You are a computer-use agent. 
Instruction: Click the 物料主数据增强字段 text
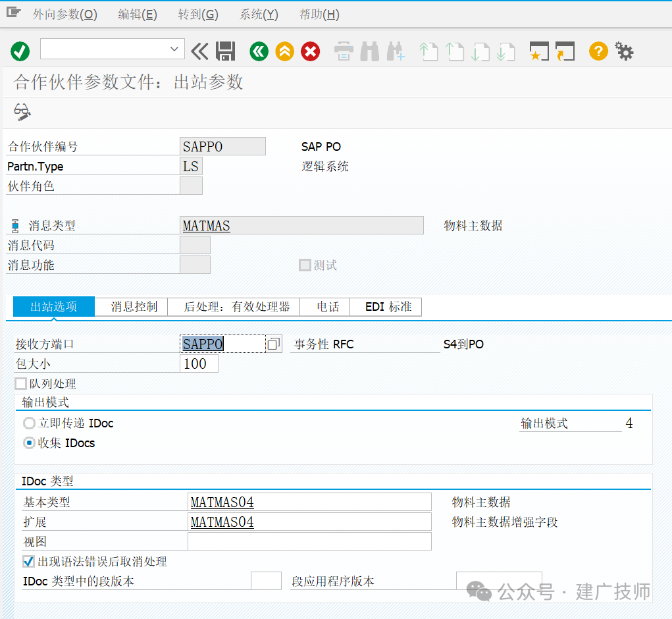point(504,522)
